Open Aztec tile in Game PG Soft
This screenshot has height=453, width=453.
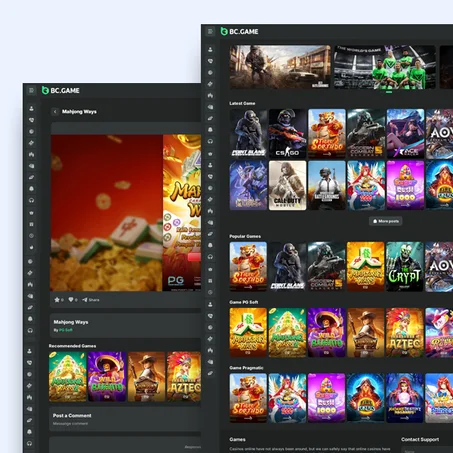click(405, 332)
